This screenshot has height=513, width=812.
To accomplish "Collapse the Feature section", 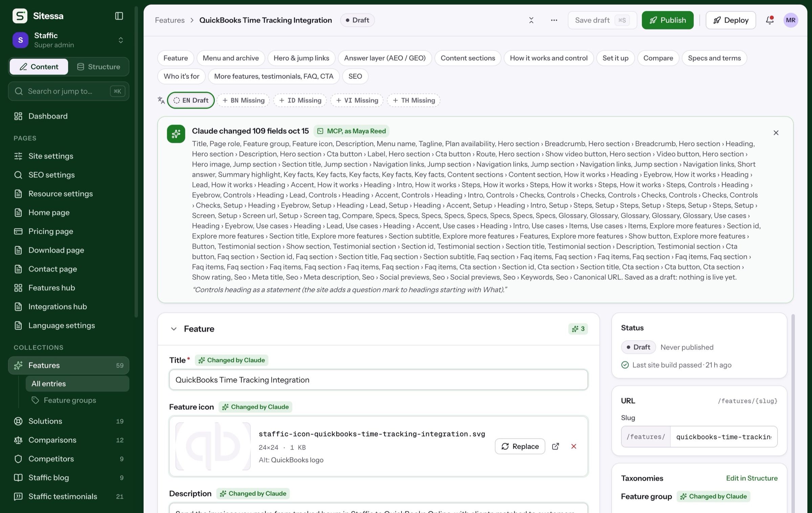I will [174, 329].
